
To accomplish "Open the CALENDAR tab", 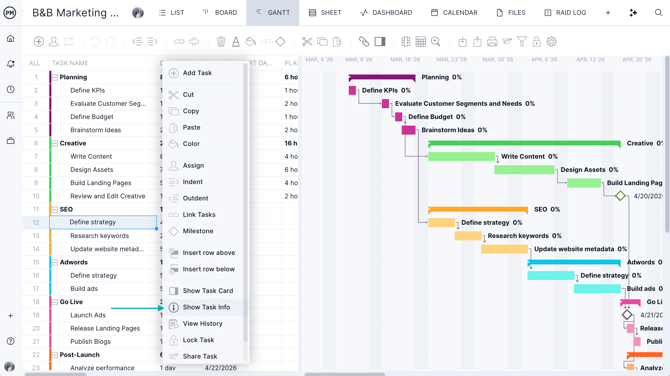I will coord(454,13).
